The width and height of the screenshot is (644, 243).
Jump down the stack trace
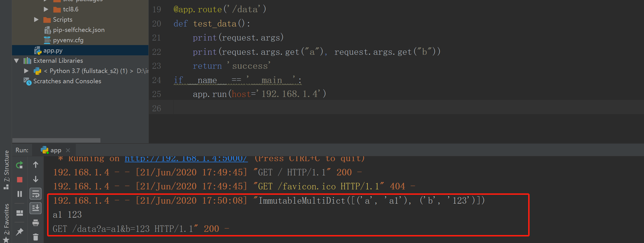click(36, 179)
